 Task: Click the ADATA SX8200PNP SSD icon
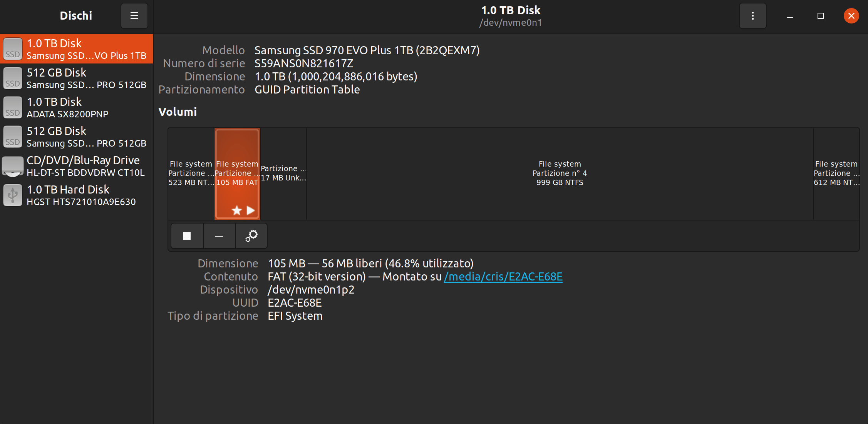tap(13, 108)
